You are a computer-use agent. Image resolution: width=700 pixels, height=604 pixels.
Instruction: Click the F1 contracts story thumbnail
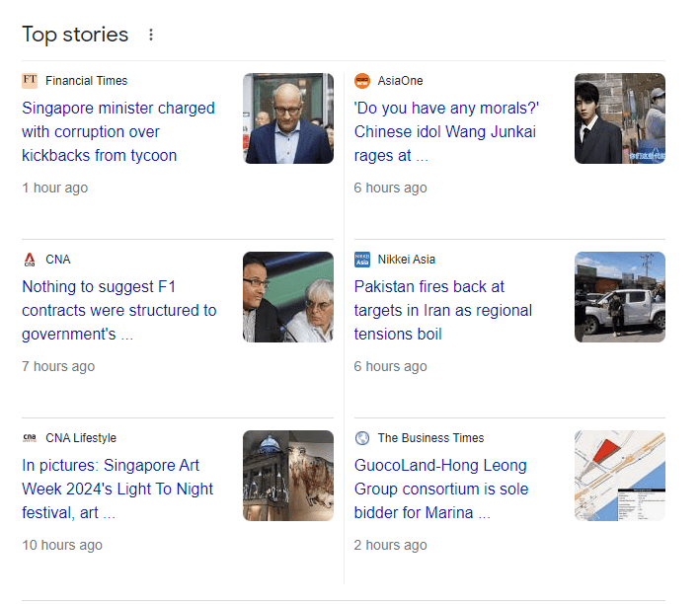click(x=288, y=297)
